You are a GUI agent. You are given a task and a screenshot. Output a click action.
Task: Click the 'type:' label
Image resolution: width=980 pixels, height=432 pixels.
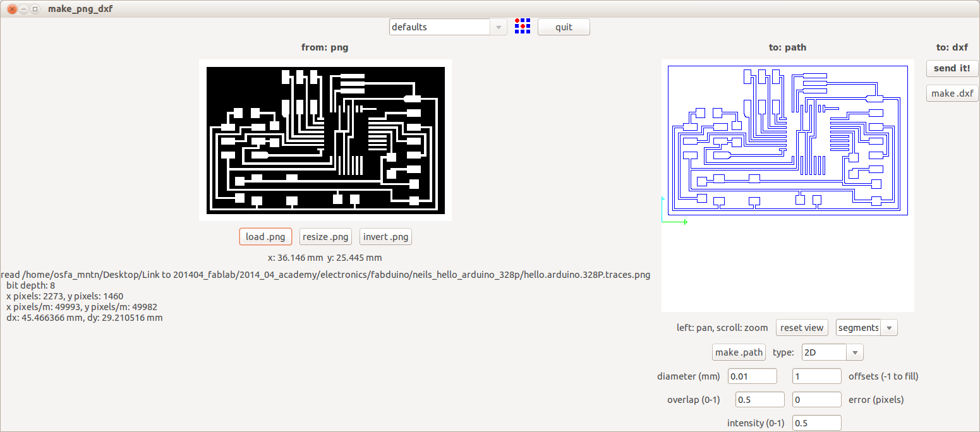(783, 352)
